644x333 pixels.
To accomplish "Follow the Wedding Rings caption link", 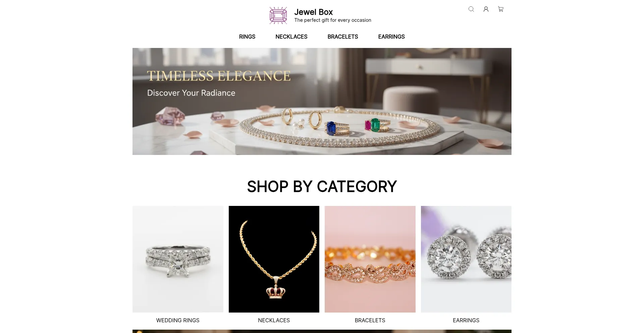I will coord(178,320).
